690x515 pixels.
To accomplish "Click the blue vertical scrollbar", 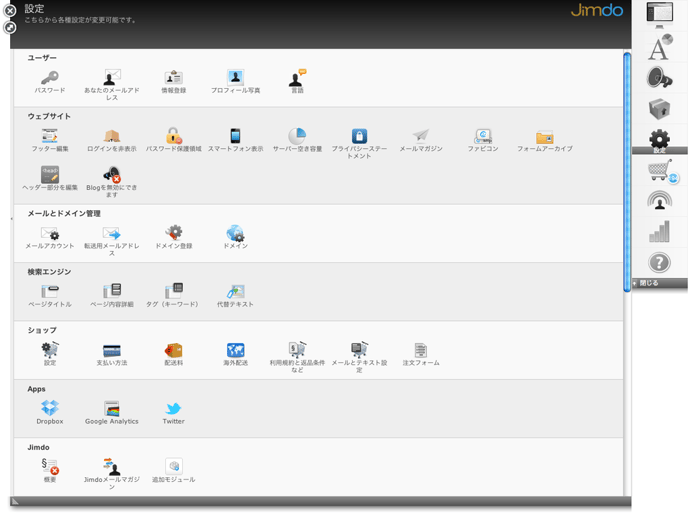I will [627, 170].
